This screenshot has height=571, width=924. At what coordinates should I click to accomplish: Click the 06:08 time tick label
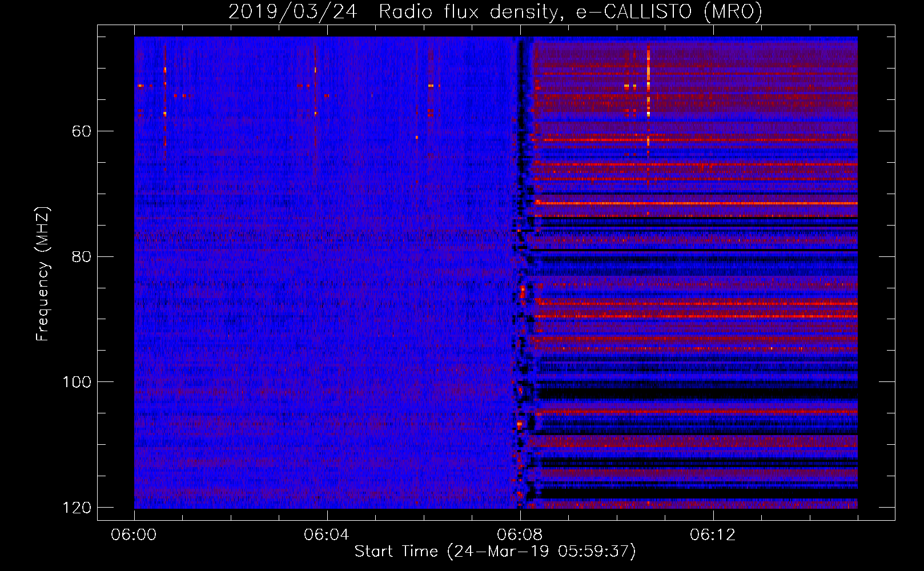tap(520, 535)
